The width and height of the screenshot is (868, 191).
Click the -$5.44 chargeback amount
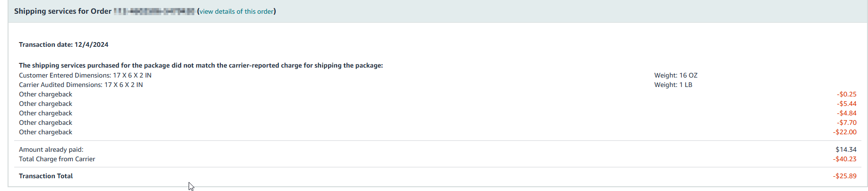(846, 104)
